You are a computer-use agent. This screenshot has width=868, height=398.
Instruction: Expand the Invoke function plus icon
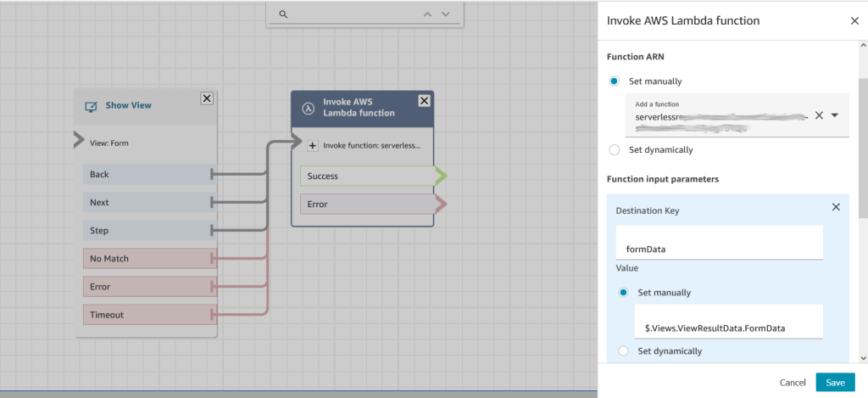pos(312,146)
